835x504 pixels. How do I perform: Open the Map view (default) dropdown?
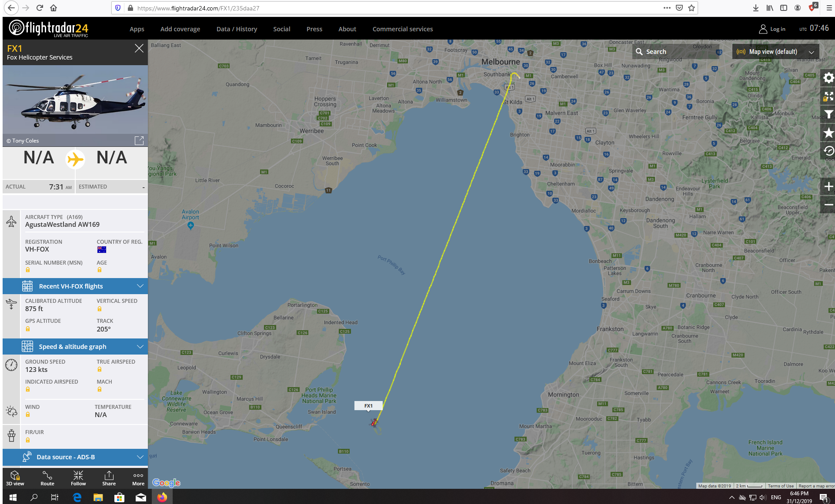coord(775,52)
